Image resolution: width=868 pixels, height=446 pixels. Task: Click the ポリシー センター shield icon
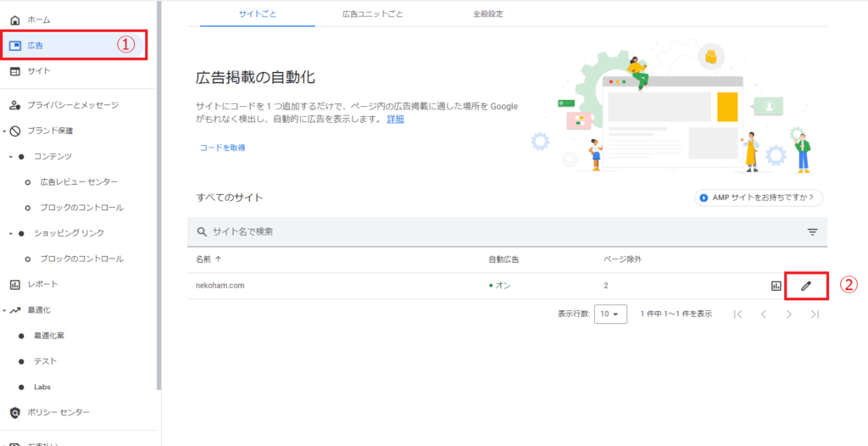tap(15, 412)
